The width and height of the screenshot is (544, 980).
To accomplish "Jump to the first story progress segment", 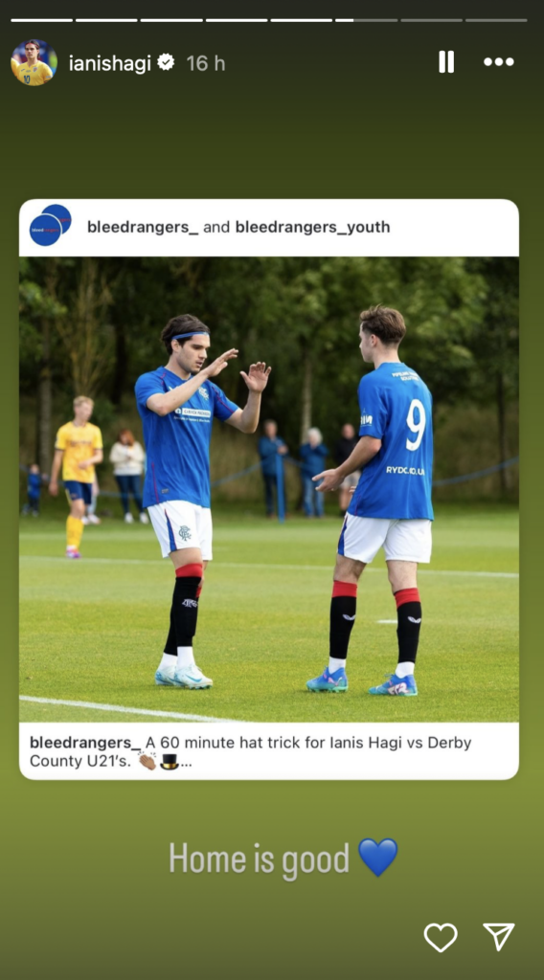I will point(41,20).
